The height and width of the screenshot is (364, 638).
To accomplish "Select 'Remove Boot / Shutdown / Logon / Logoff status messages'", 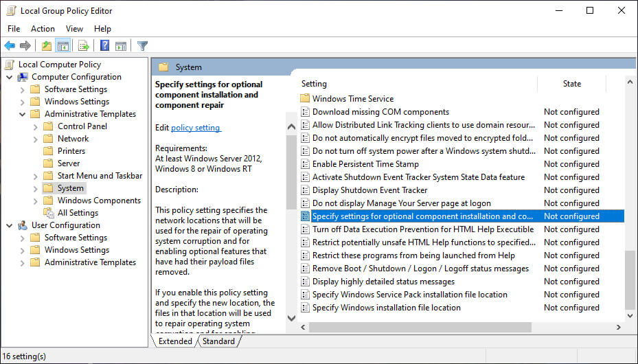I will pyautogui.click(x=420, y=269).
